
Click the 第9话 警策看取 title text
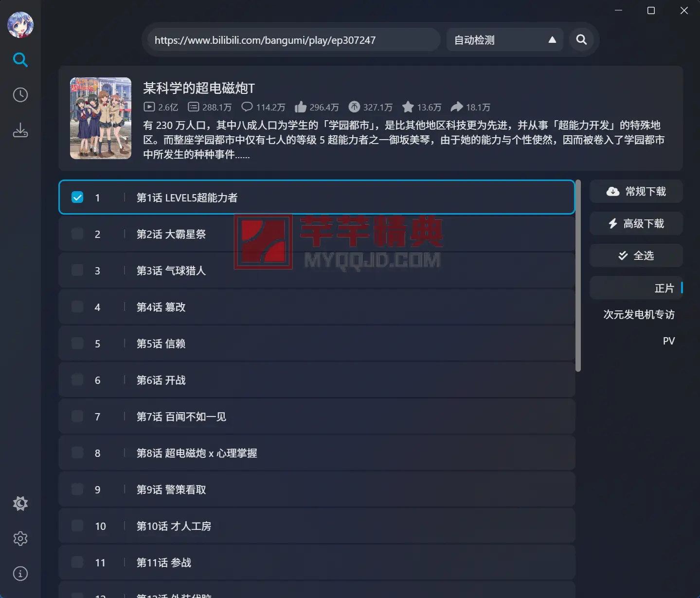(171, 489)
